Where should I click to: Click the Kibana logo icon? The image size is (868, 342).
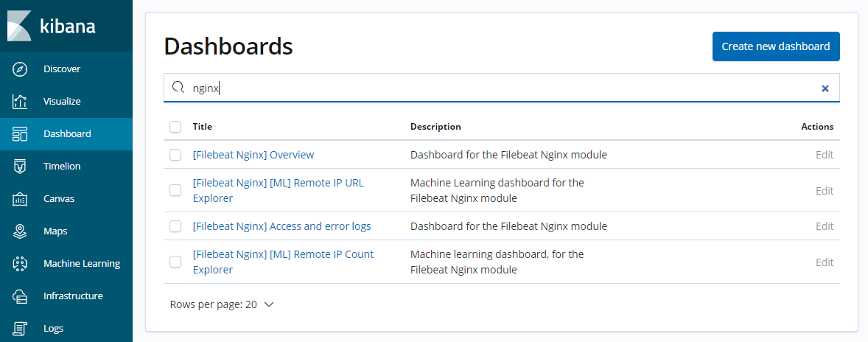19,26
